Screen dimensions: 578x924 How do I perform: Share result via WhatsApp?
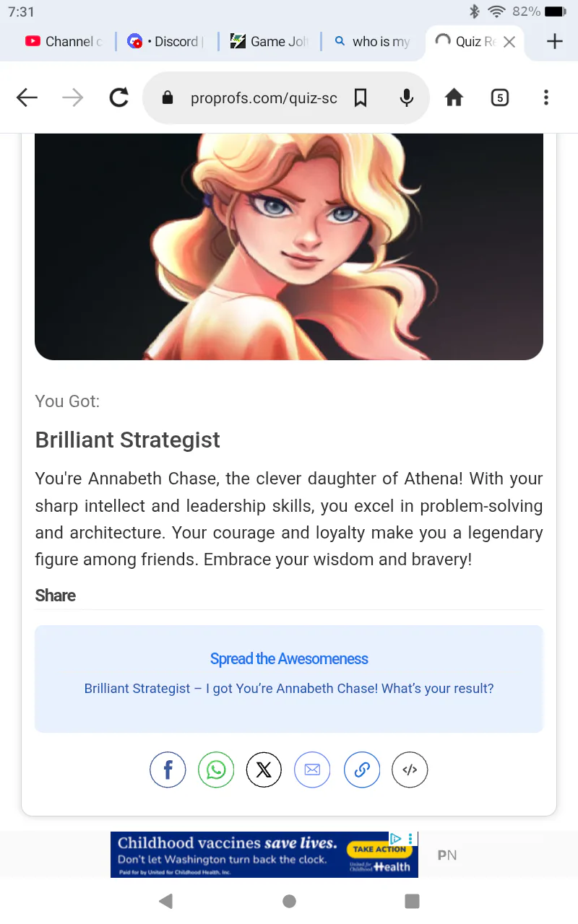pyautogui.click(x=216, y=770)
